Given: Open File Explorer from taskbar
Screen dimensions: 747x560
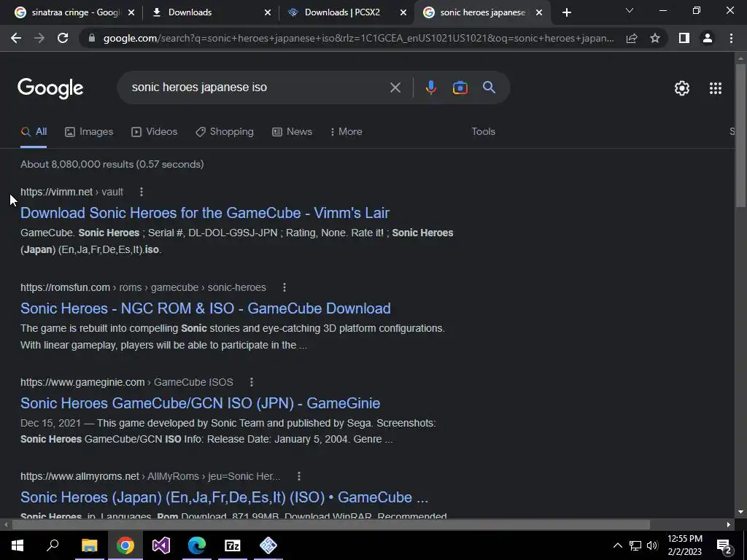Looking at the screenshot, I should (x=89, y=545).
